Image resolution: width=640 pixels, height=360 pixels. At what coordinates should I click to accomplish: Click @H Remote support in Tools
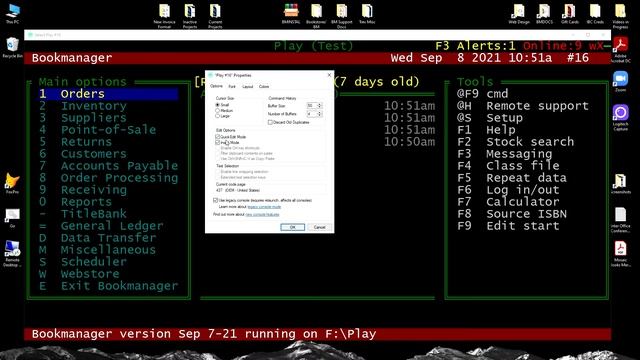(523, 106)
